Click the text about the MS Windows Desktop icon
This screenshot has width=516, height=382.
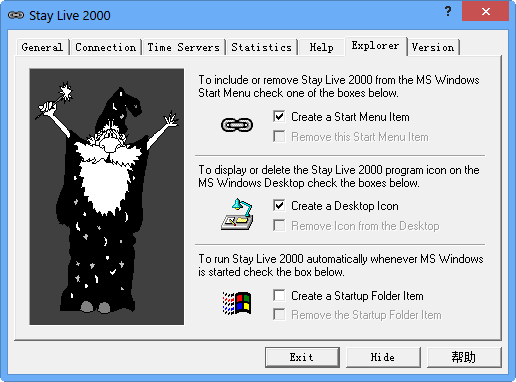(x=339, y=176)
